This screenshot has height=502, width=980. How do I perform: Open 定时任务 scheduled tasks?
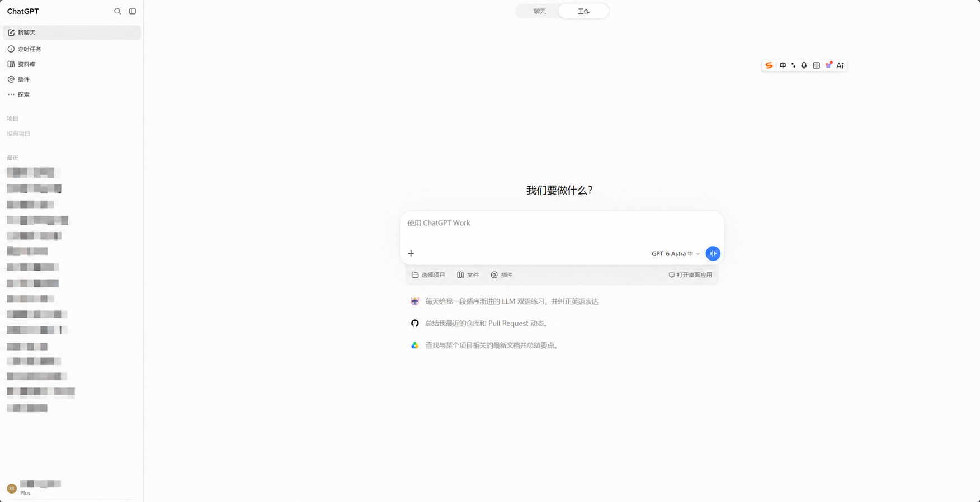(72, 49)
